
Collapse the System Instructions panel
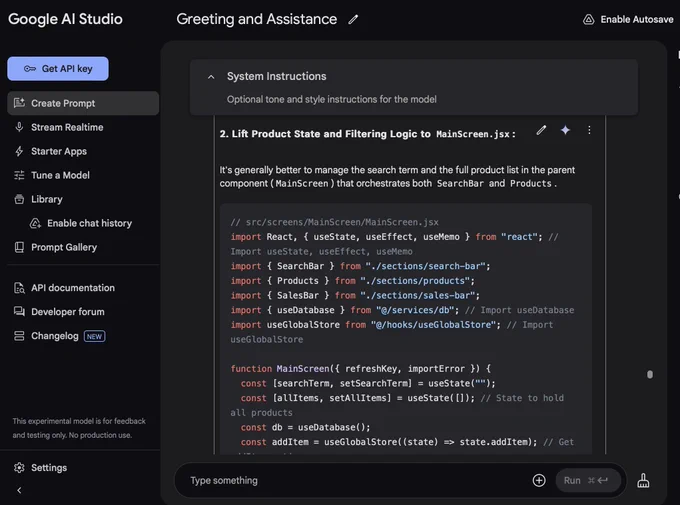[211, 77]
